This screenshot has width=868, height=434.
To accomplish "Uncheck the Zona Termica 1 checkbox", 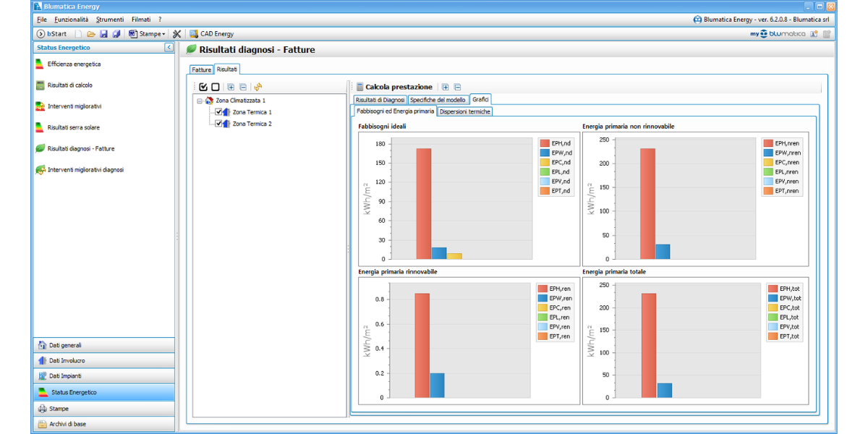I will (x=218, y=112).
